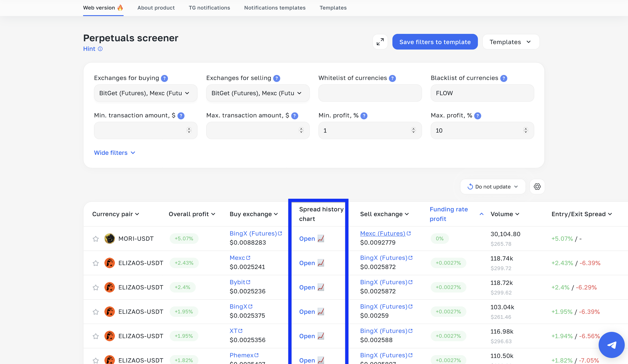Open help tooltip for Exchanges for buying
Screen dimensions: 628x364
[x=165, y=78]
